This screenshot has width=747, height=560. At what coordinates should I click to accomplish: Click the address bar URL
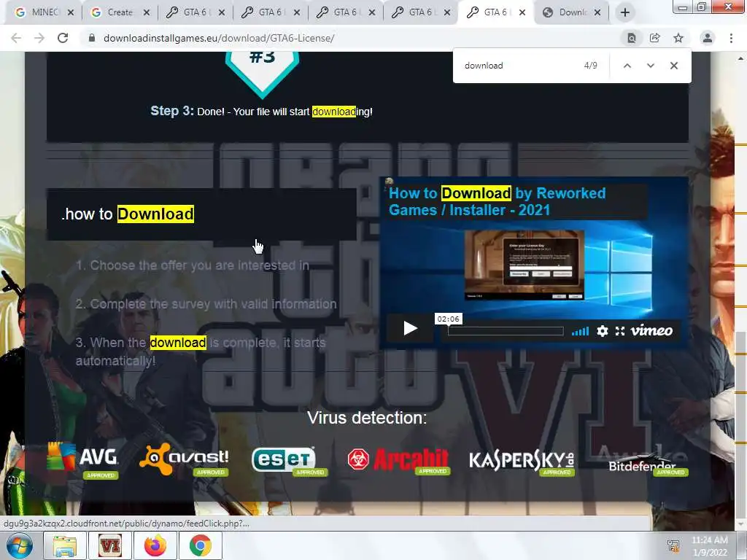tap(219, 38)
